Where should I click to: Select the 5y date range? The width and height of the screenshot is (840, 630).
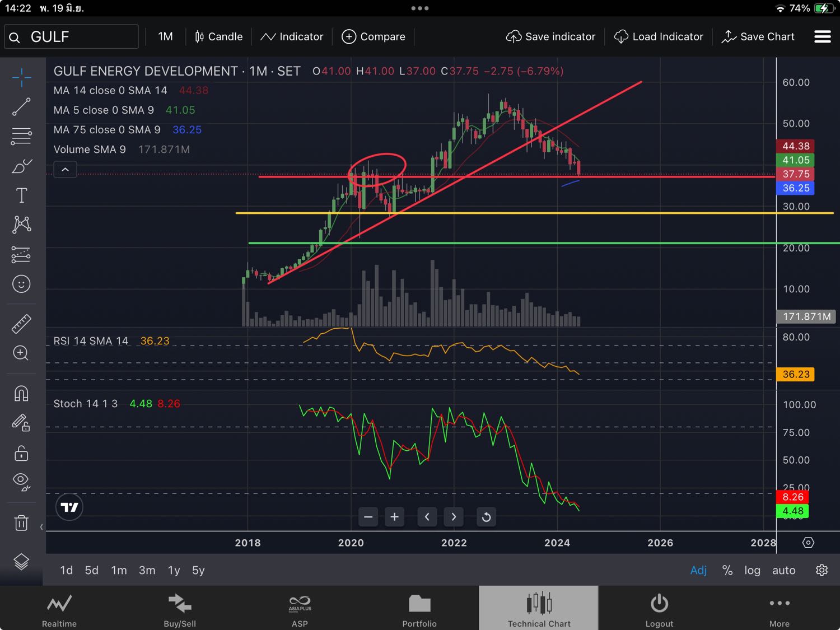click(x=198, y=570)
